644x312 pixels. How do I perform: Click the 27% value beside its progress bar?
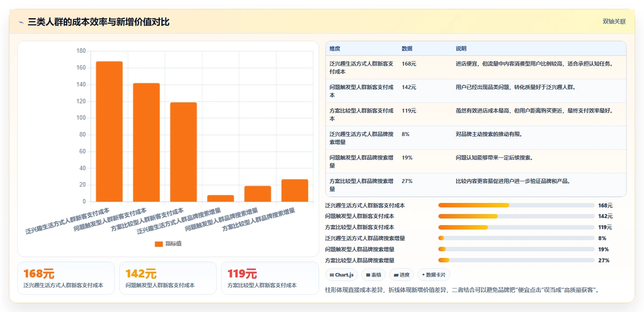click(x=604, y=260)
